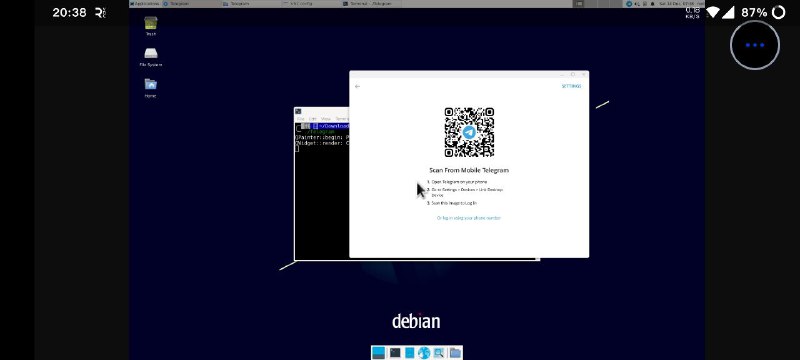Open the Applications menu in top panel
This screenshot has width=800, height=360.
(145, 4)
